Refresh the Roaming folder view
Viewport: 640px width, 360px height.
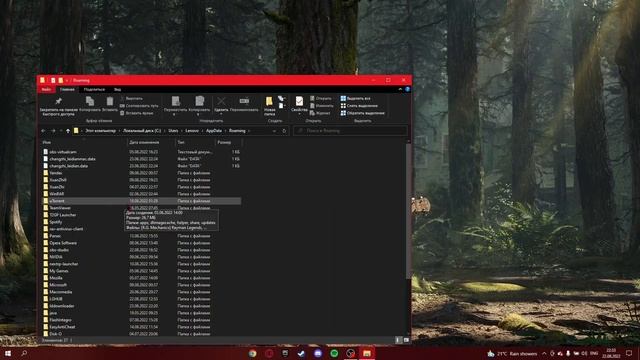tap(284, 131)
